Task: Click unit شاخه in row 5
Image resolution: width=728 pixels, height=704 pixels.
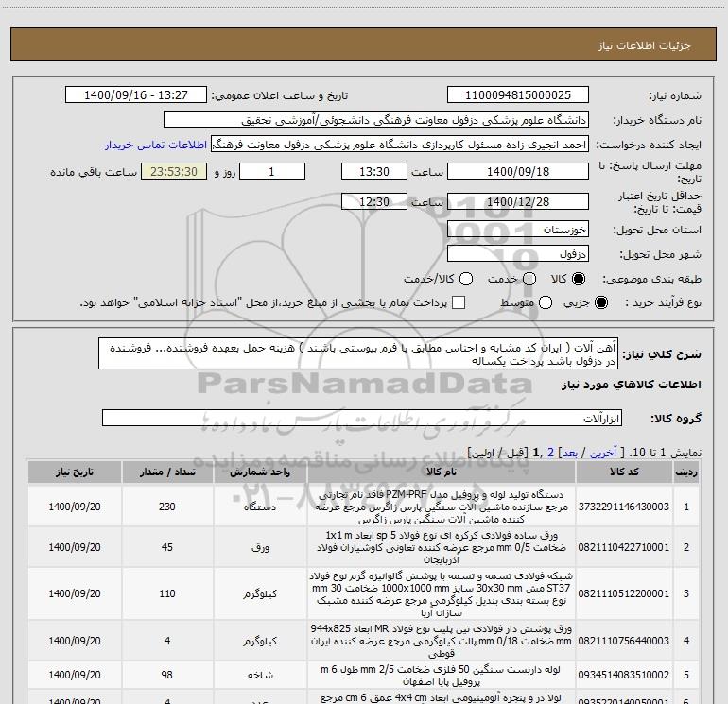Action: 260,675
